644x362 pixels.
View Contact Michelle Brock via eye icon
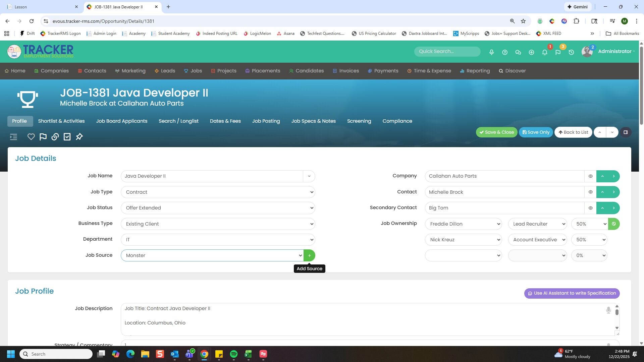(590, 192)
